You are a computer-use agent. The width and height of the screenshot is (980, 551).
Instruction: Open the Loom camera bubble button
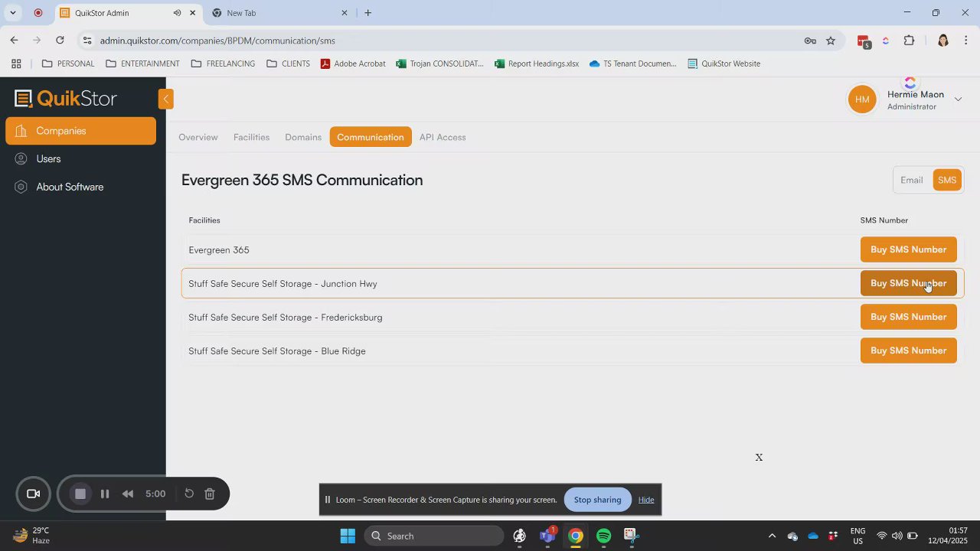point(33,494)
